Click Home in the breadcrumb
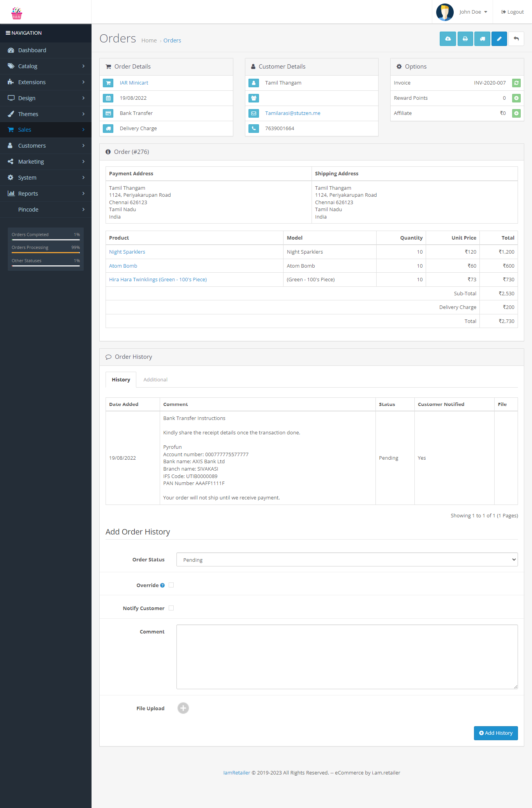 pos(149,41)
